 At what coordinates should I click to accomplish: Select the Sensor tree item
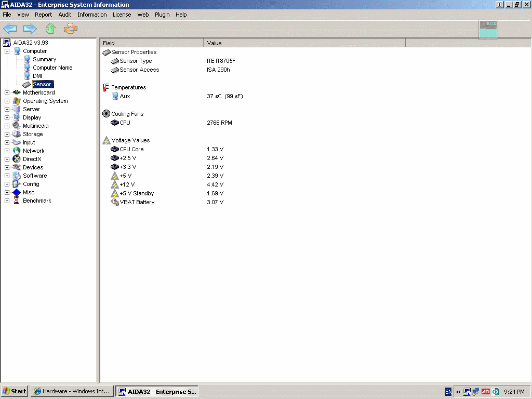[x=42, y=84]
